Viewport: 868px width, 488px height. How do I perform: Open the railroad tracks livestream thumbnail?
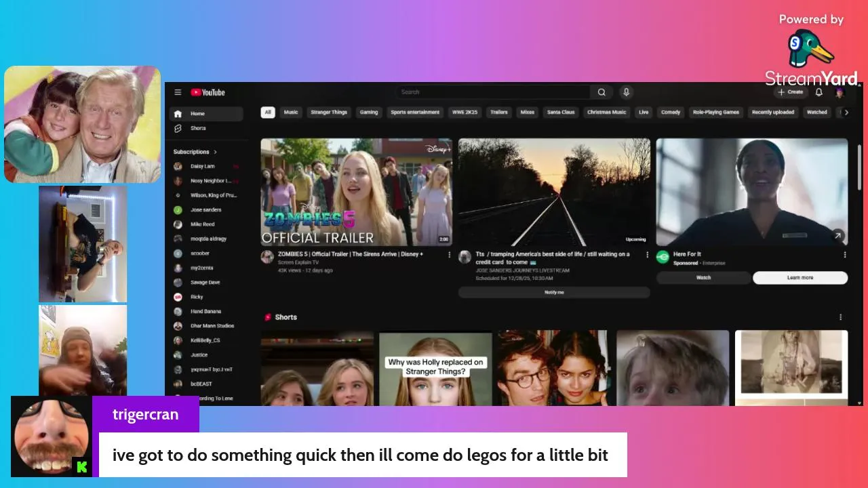coord(554,192)
